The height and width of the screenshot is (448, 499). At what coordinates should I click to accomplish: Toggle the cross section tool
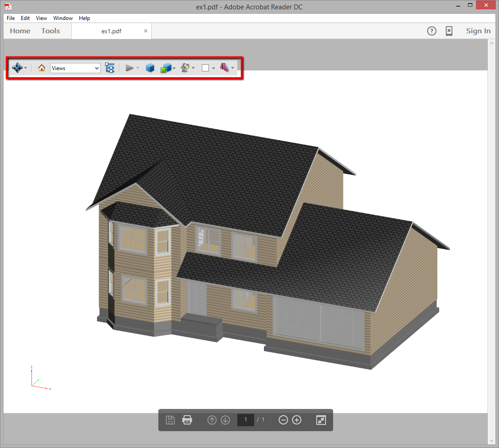(x=224, y=67)
